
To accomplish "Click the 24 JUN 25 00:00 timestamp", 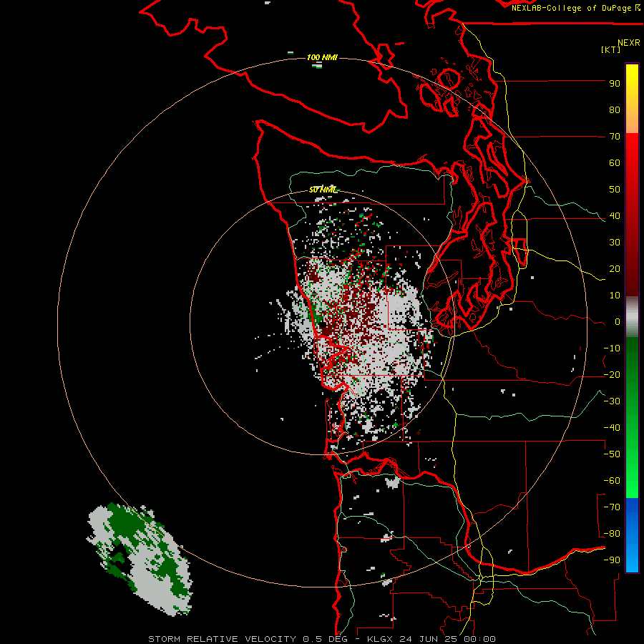I will click(447, 639).
